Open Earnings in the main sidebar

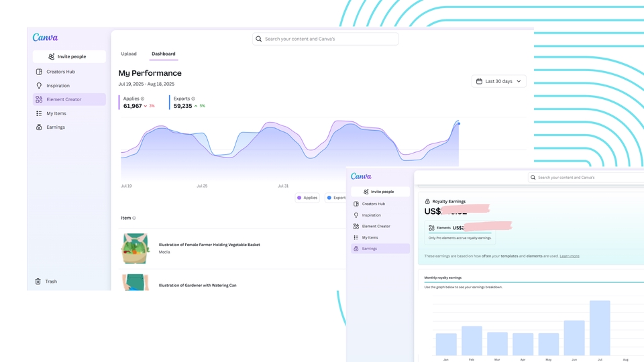pyautogui.click(x=56, y=127)
